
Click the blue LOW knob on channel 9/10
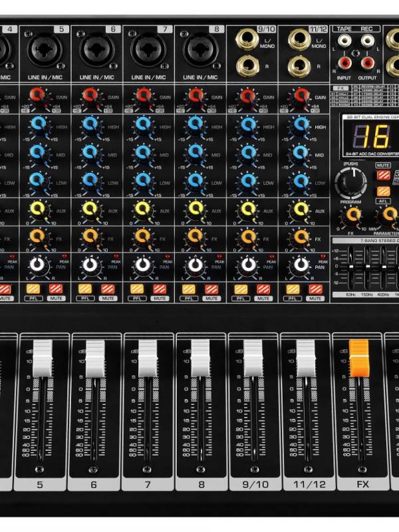click(x=248, y=181)
